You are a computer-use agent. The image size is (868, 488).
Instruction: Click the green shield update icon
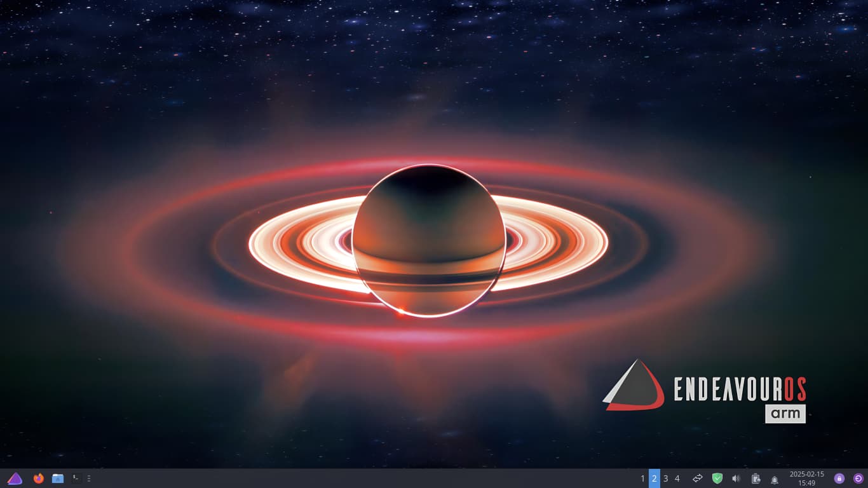pos(717,478)
